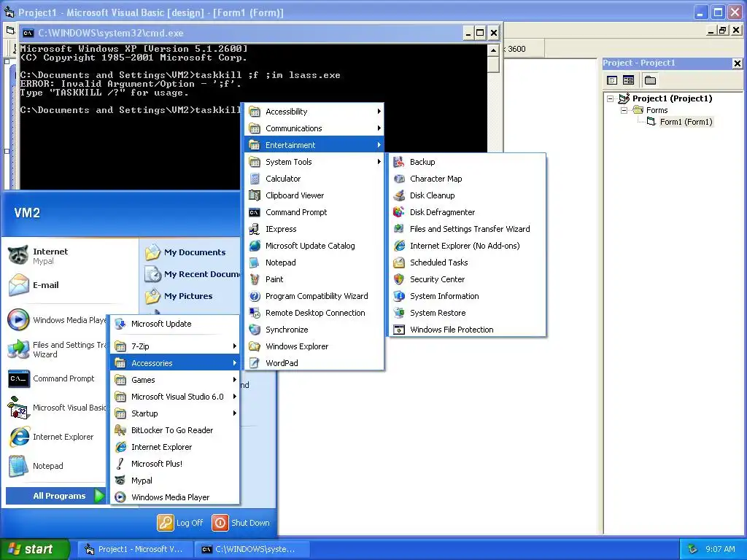The width and height of the screenshot is (747, 560).
Task: Launch Microsoft Plus!
Action: [175, 464]
